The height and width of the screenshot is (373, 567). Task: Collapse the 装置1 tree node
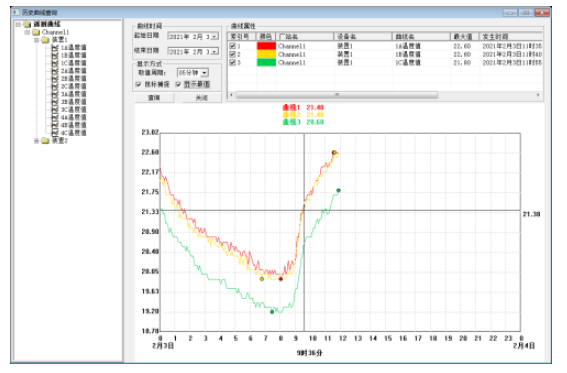pos(36,40)
